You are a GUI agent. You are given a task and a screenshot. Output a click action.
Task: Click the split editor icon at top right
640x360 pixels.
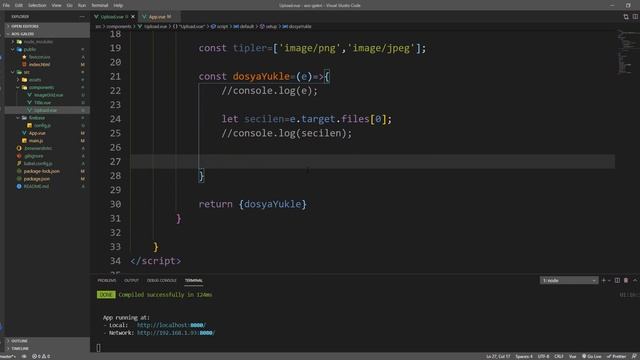click(x=635, y=17)
